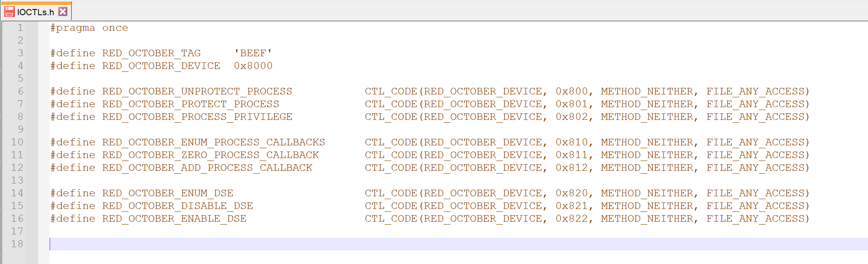The width and height of the screenshot is (868, 264).
Task: Click line number 14 in the gutter
Action: coord(17,193)
